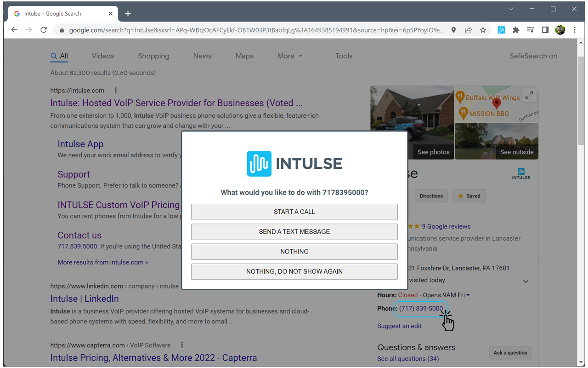The width and height of the screenshot is (588, 368).
Task: Choose START A CALL in the Intulse dialog
Action: point(294,212)
